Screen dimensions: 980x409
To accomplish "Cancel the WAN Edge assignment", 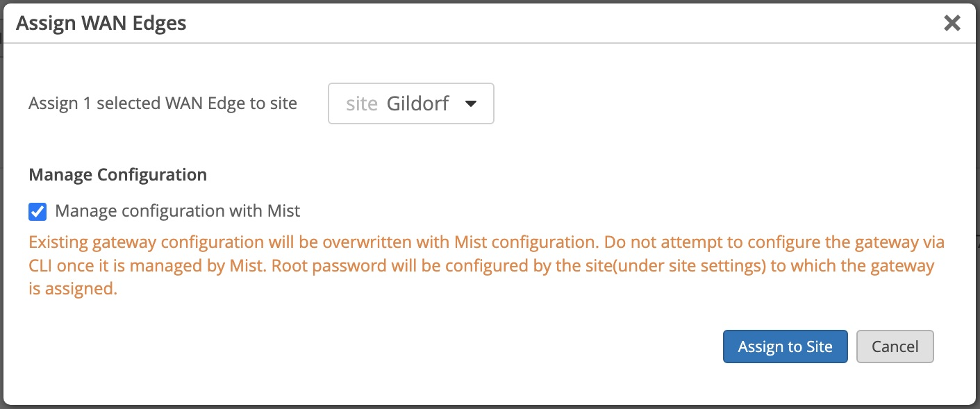I will [895, 347].
